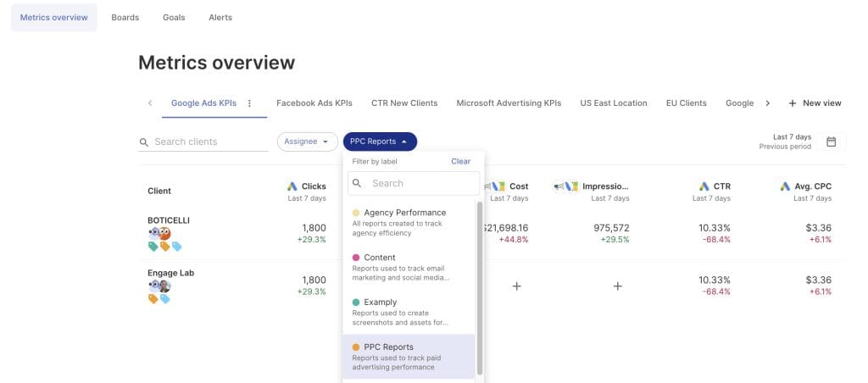This screenshot has width=868, height=383.
Task: Switch to the CTR New Clients view
Action: tap(404, 103)
